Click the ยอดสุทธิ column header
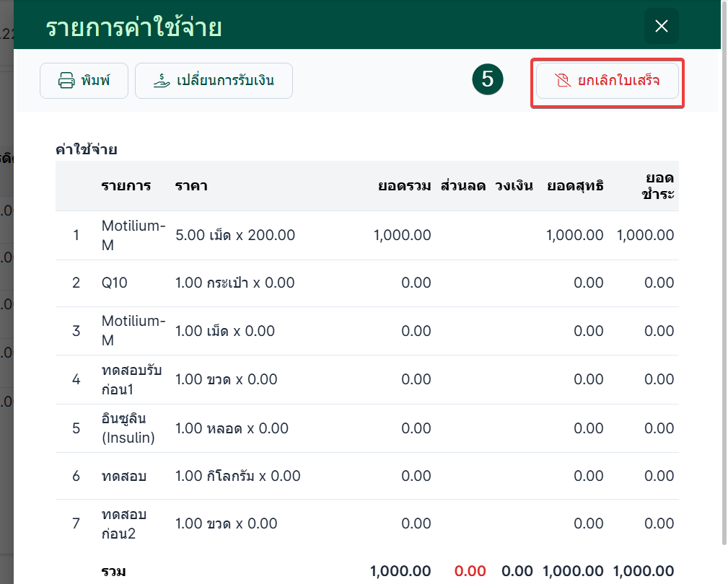Screen dimensions: 728x584 pyautogui.click(x=575, y=186)
